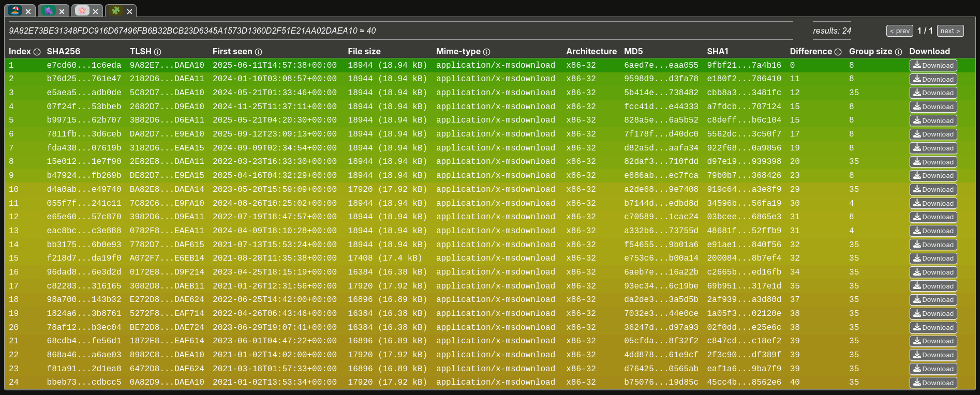Select SHA1 value cbb8a3...3481fc
This screenshot has height=395, width=980.
pos(744,93)
